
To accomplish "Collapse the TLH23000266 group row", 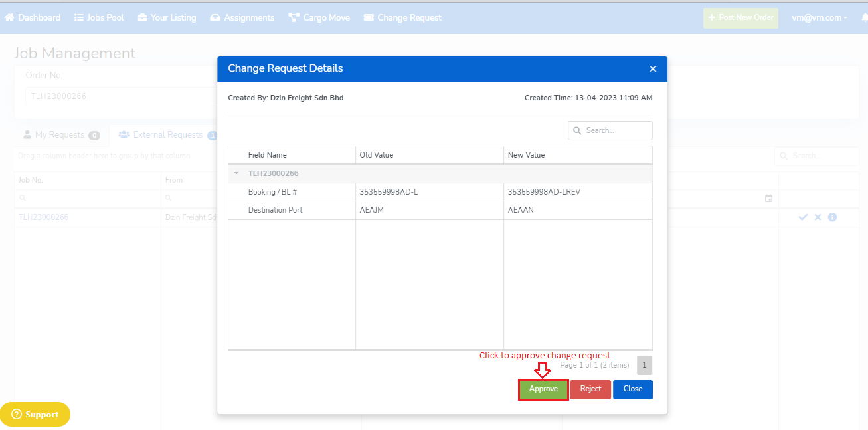I will click(236, 174).
